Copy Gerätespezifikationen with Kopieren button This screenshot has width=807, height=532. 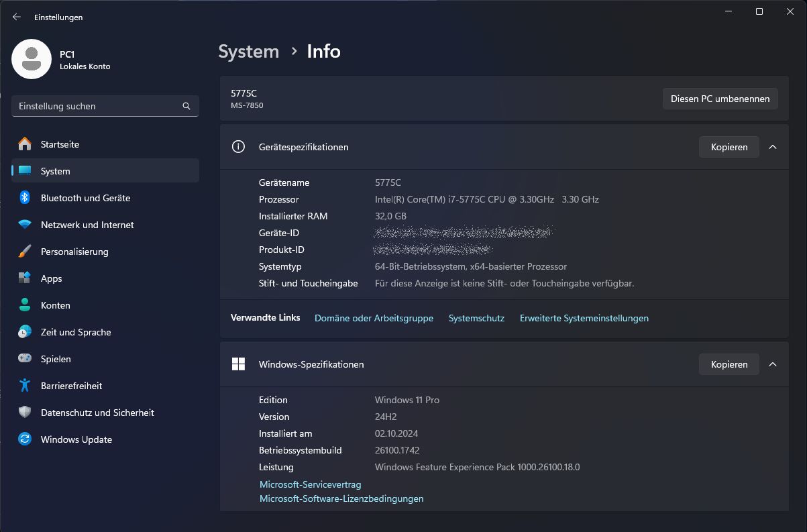point(729,147)
